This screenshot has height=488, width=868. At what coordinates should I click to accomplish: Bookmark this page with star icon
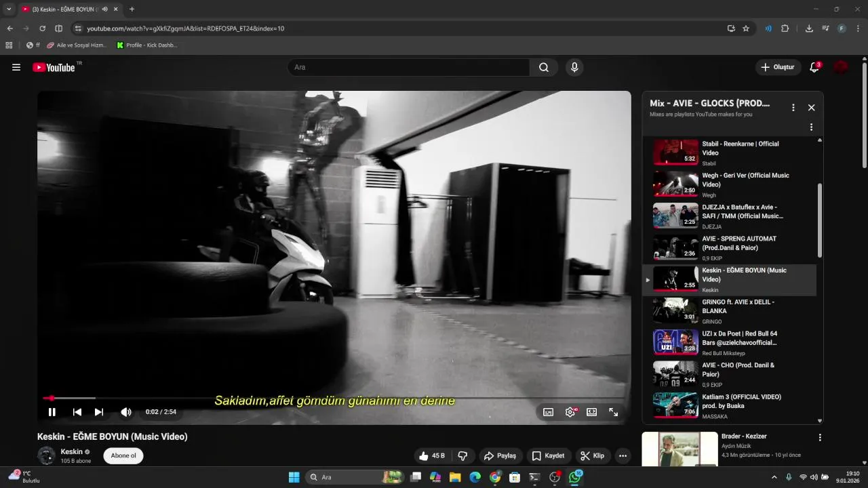pos(746,28)
